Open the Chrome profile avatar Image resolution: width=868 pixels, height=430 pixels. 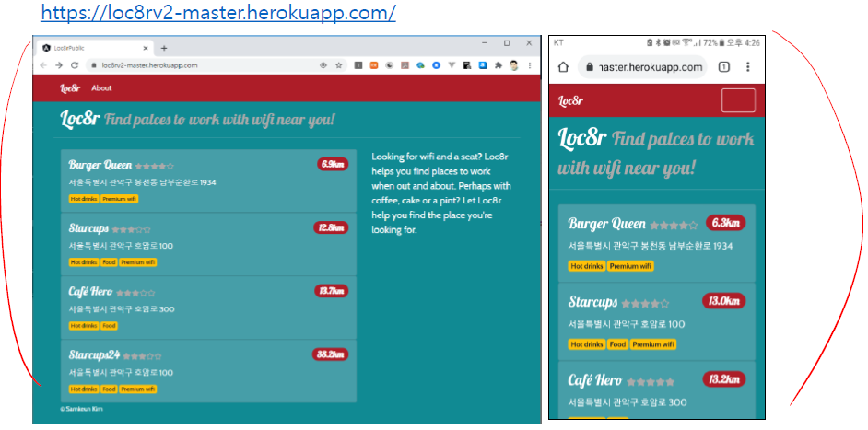(514, 65)
